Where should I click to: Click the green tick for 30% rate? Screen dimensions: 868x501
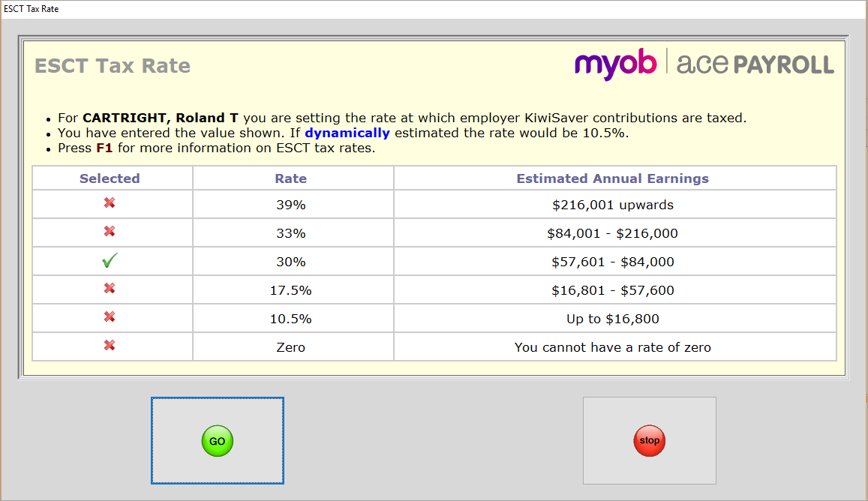tap(110, 261)
